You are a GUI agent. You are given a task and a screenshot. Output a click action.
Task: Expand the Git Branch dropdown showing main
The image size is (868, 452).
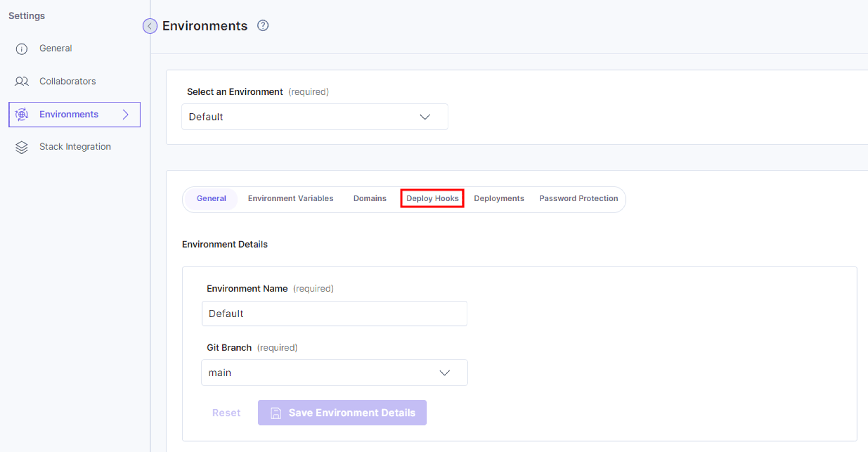[x=334, y=372]
